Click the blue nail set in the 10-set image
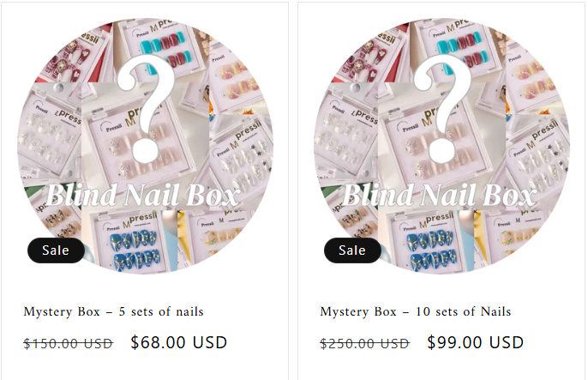 (433, 249)
